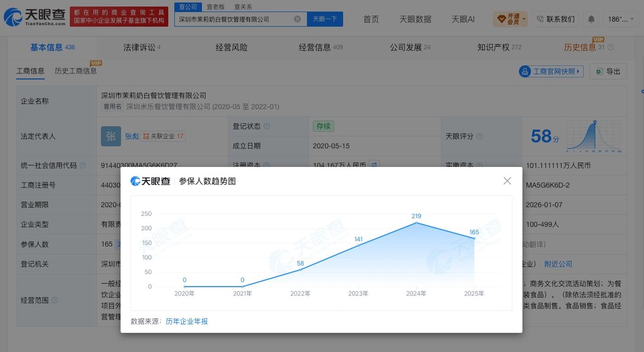This screenshot has height=352, width=644.
Task: Click the 联系我们 contact button
Action: 555,19
